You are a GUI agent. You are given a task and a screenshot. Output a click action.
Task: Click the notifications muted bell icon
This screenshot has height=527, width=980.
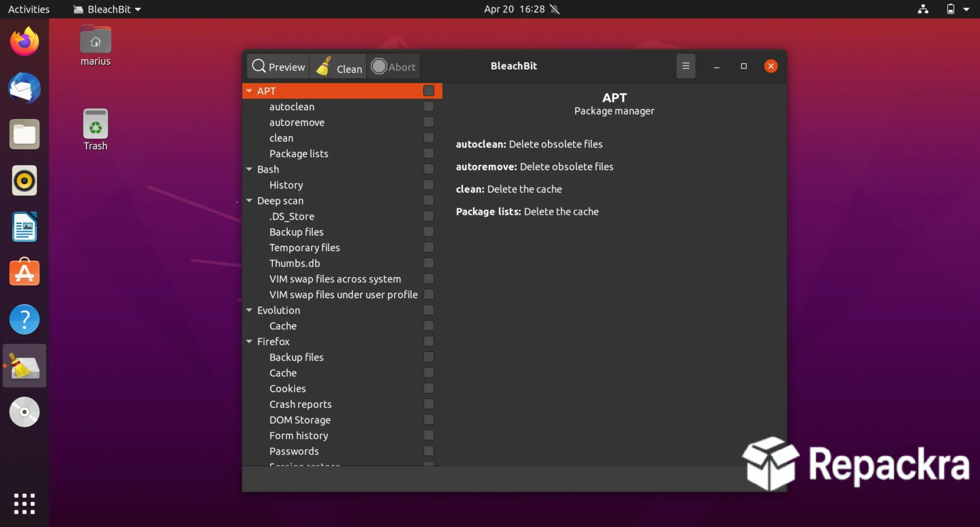(x=555, y=9)
